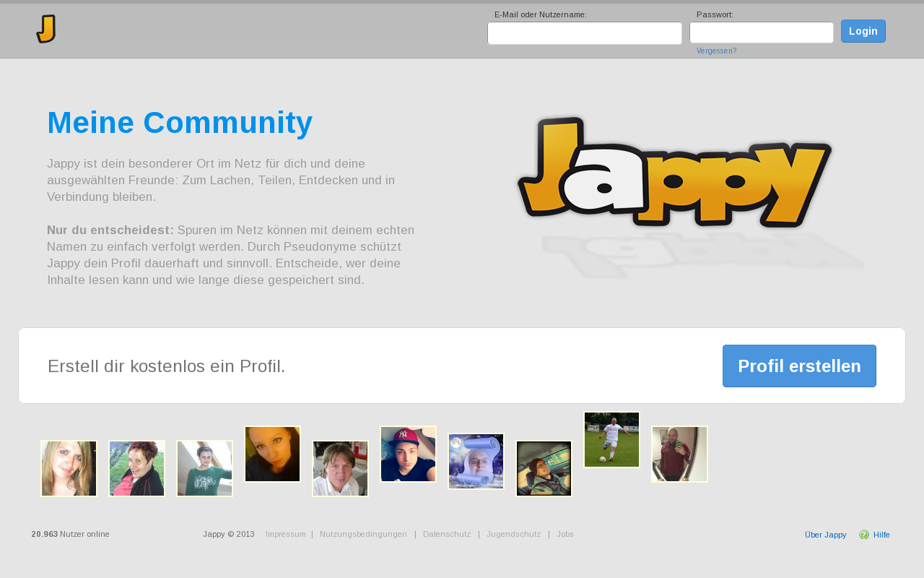Open the Vergessen? password link

pos(717,51)
